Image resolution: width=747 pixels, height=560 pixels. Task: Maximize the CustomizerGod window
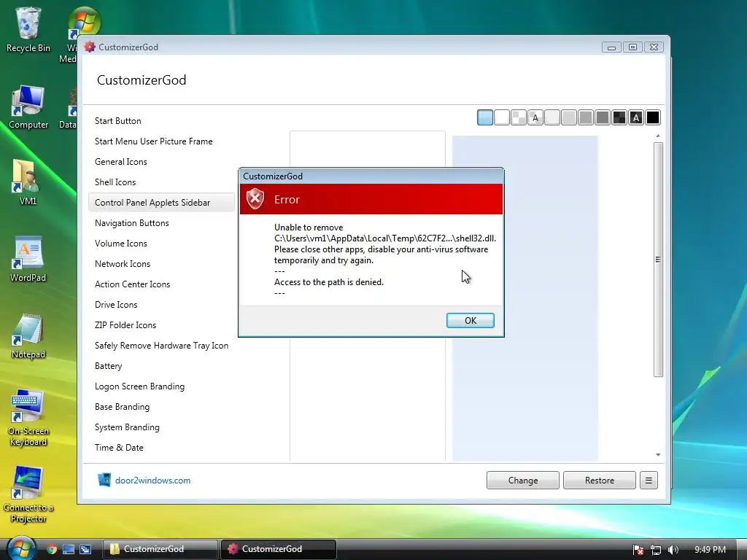[632, 47]
